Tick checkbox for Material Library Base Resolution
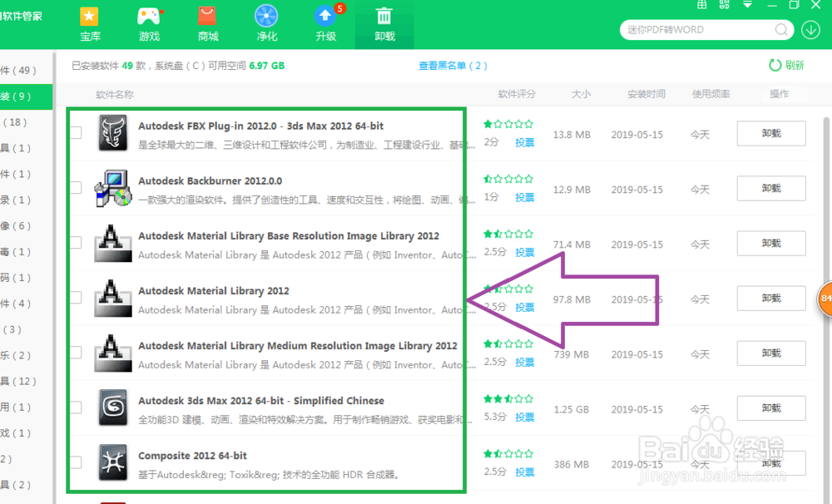The image size is (832, 504). 77,243
